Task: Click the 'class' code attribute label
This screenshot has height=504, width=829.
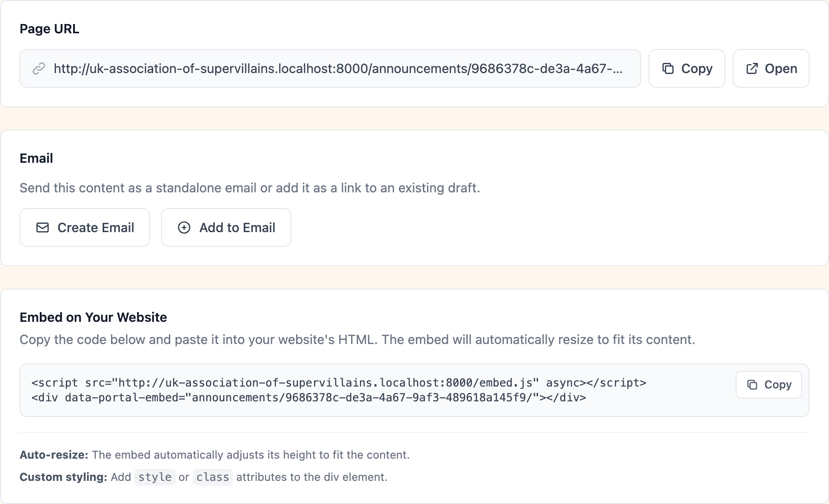Action: (213, 477)
